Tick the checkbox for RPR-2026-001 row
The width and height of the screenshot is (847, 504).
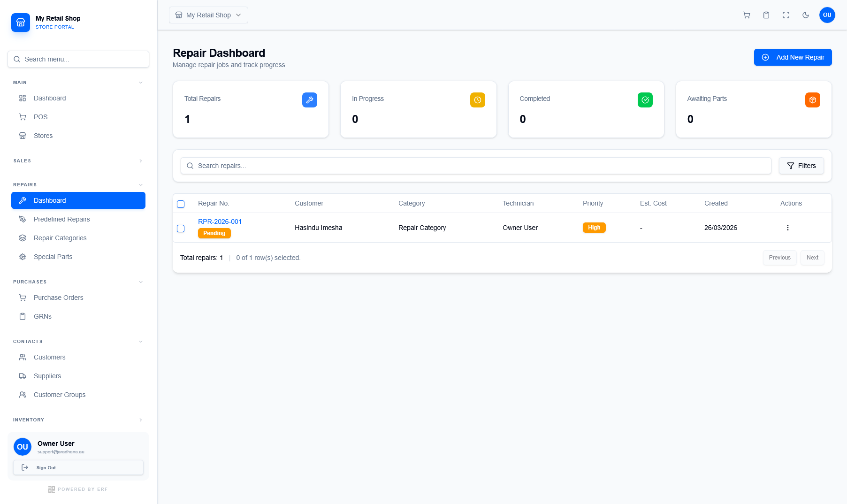(x=181, y=229)
